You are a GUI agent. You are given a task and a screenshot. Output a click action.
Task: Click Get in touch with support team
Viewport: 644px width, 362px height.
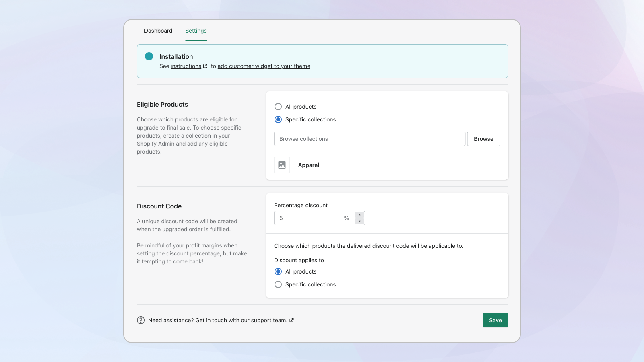(241, 320)
